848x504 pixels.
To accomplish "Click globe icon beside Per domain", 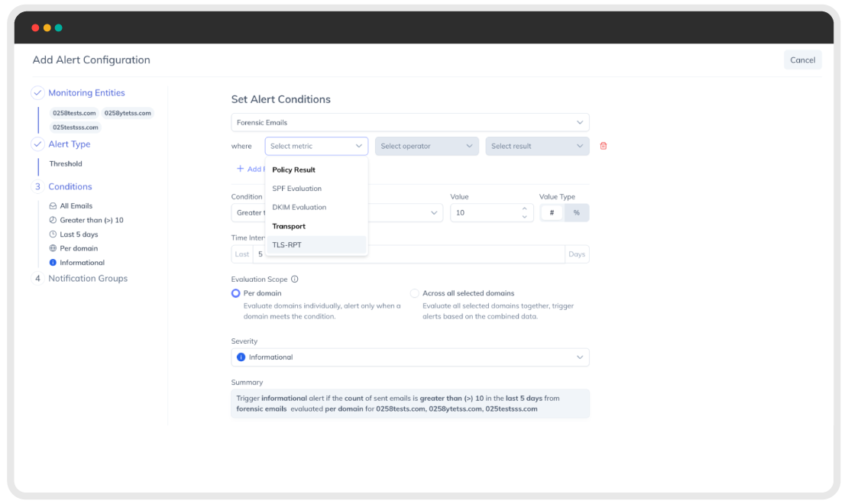I will [53, 248].
